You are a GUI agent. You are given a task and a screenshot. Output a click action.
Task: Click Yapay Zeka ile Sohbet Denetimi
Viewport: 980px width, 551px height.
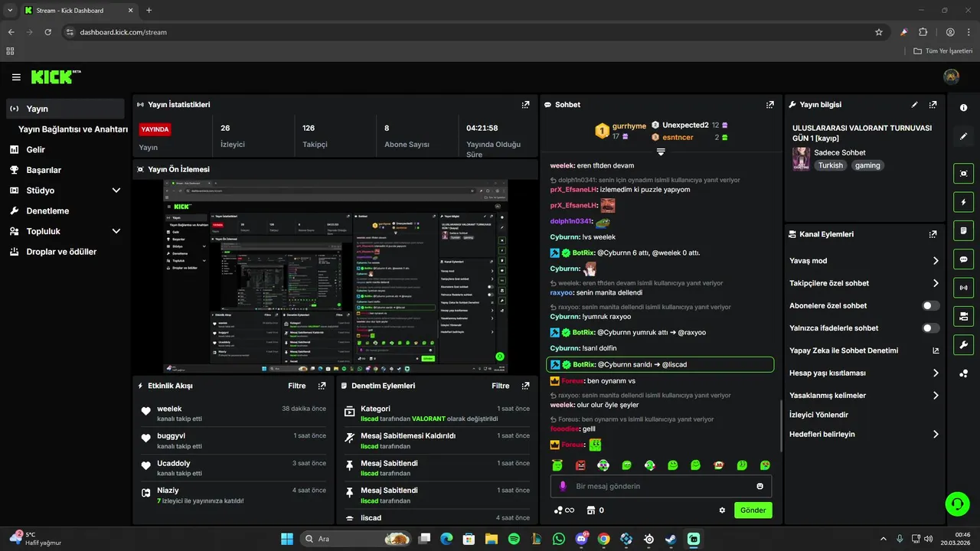pos(844,350)
